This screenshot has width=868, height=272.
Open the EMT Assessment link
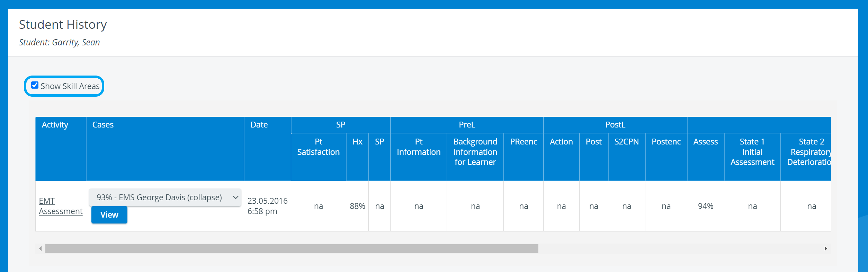(61, 206)
